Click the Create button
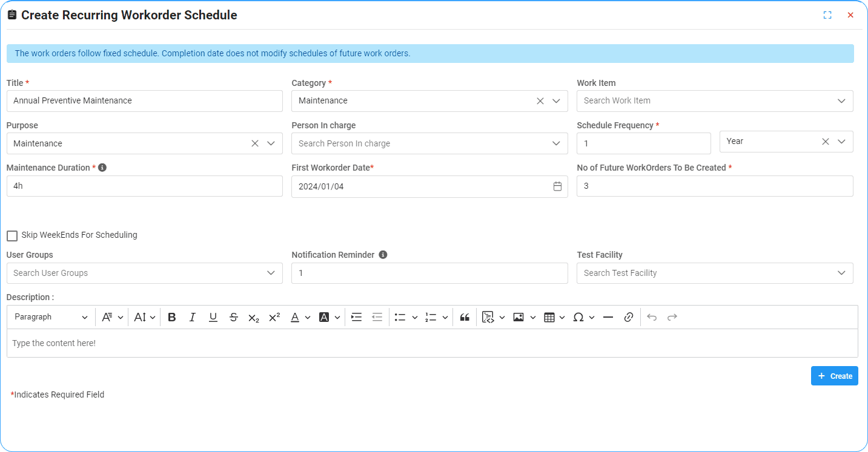Image resolution: width=868 pixels, height=452 pixels. pos(835,376)
